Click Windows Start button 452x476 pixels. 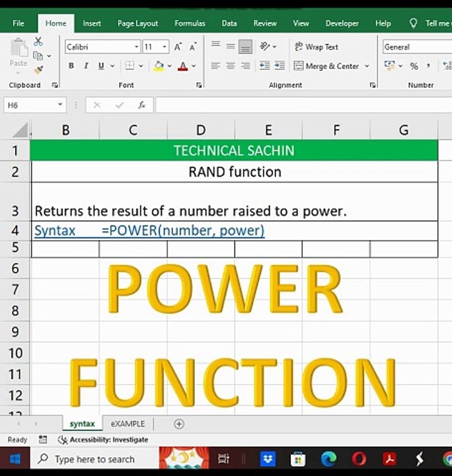coord(15,459)
